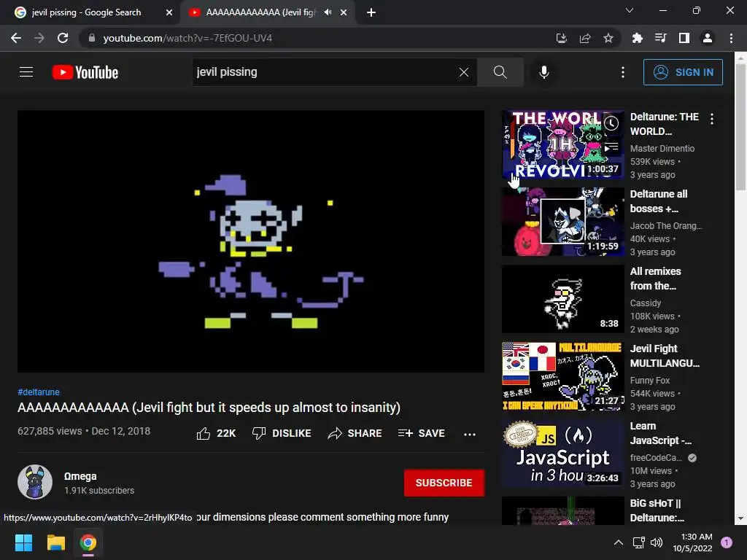This screenshot has height=560, width=747.
Task: Clear the search box with X
Action: pyautogui.click(x=463, y=72)
